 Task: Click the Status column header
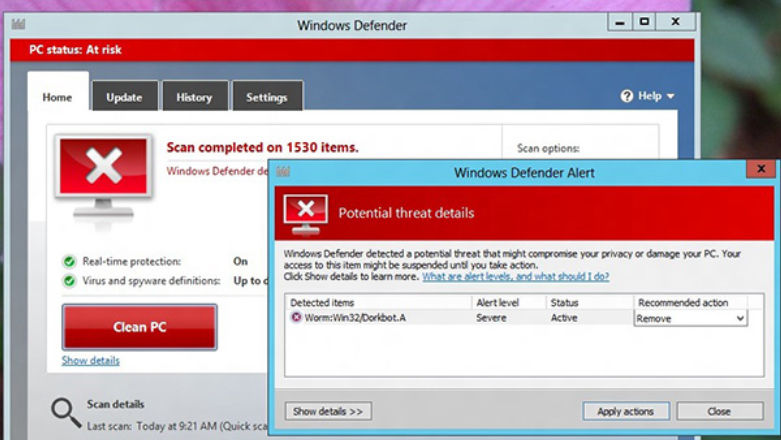click(x=589, y=302)
